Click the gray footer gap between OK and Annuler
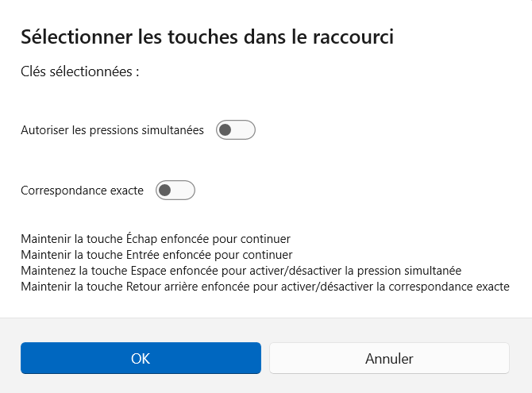This screenshot has height=393, width=532. tap(265, 358)
